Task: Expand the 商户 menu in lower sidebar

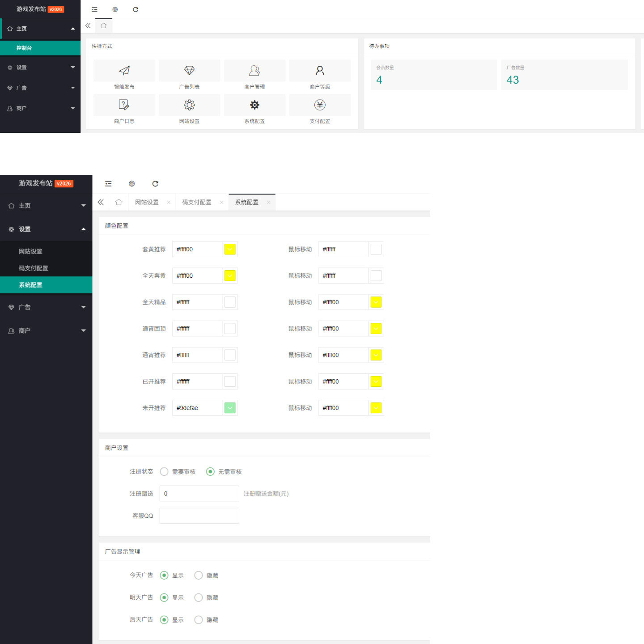Action: [46, 331]
